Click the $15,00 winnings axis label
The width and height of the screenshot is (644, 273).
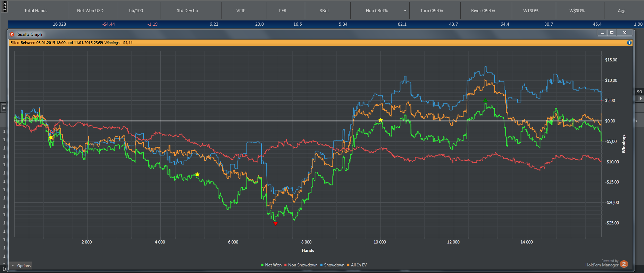click(x=611, y=60)
